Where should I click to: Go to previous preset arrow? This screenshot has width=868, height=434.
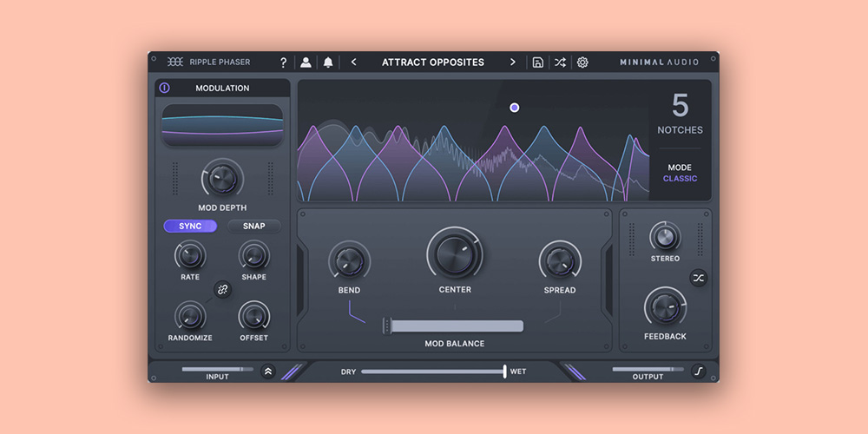(x=353, y=62)
